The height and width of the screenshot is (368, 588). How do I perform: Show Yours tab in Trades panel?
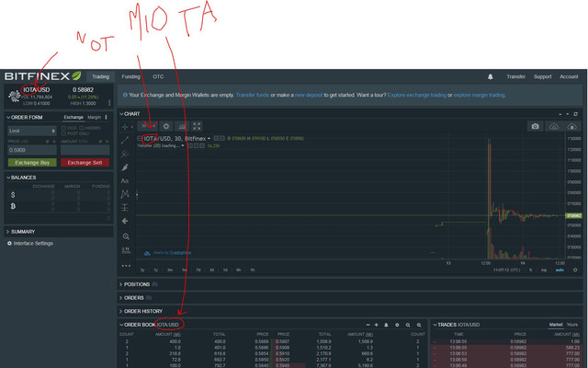tap(572, 325)
